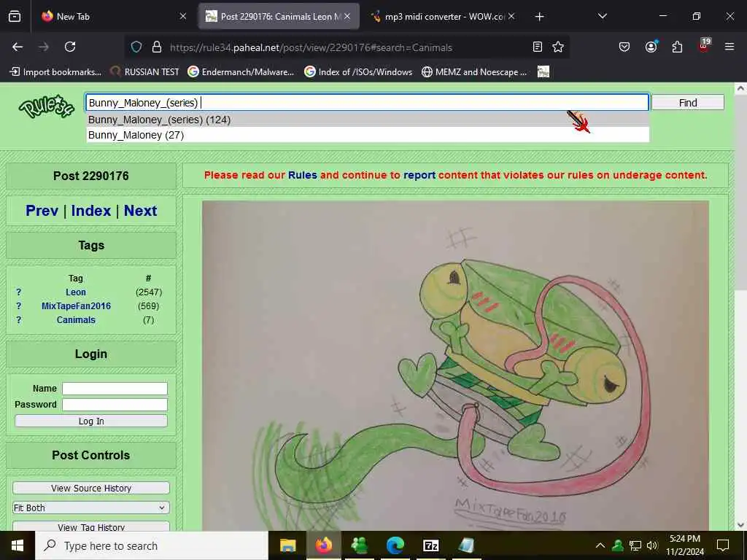Focus the tag search field

[x=368, y=102]
